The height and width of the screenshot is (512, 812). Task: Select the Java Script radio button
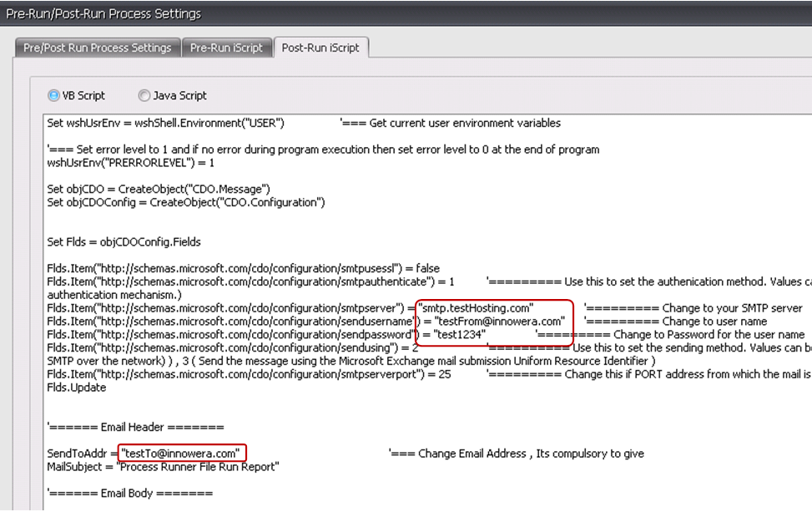[144, 96]
